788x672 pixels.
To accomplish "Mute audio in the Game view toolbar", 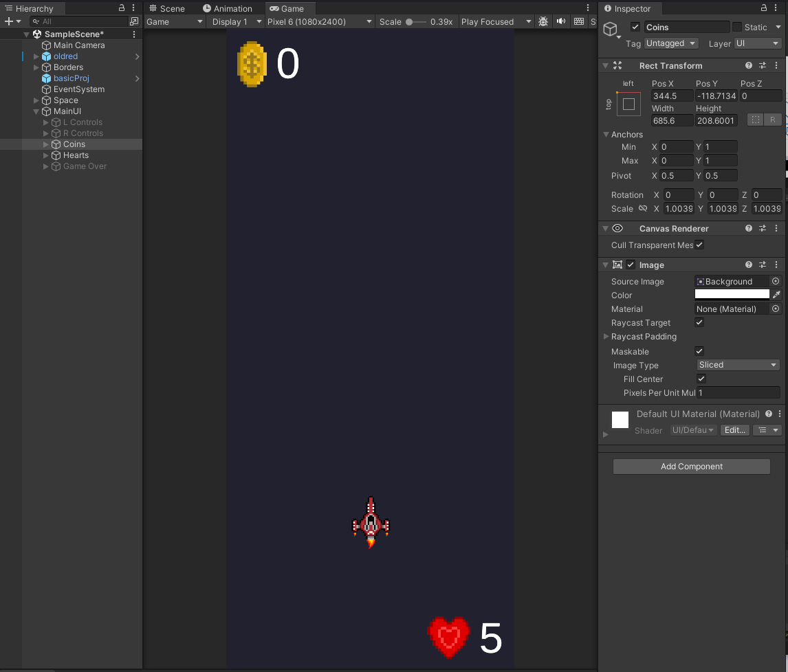I will click(x=561, y=21).
